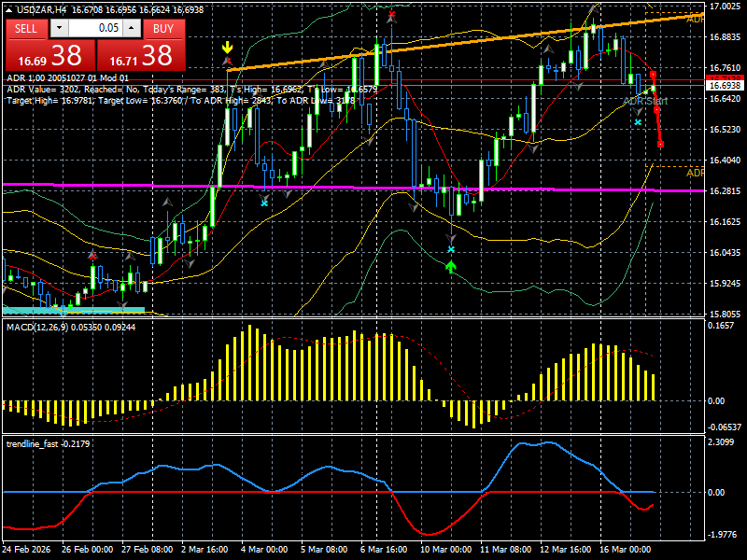The height and width of the screenshot is (560, 747).
Task: Click the 16 Mar 00:00 time axis label
Action: pyautogui.click(x=625, y=549)
